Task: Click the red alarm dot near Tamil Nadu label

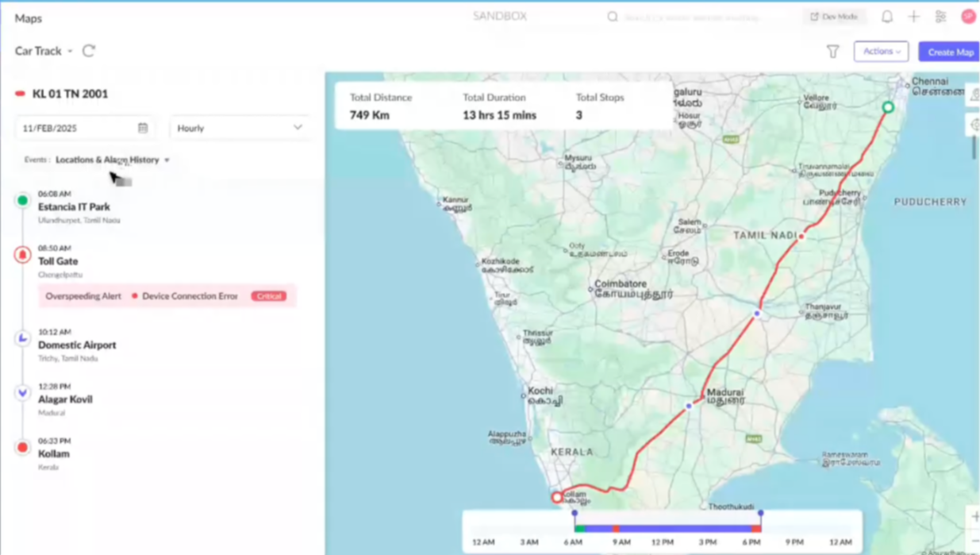Action: pos(801,237)
